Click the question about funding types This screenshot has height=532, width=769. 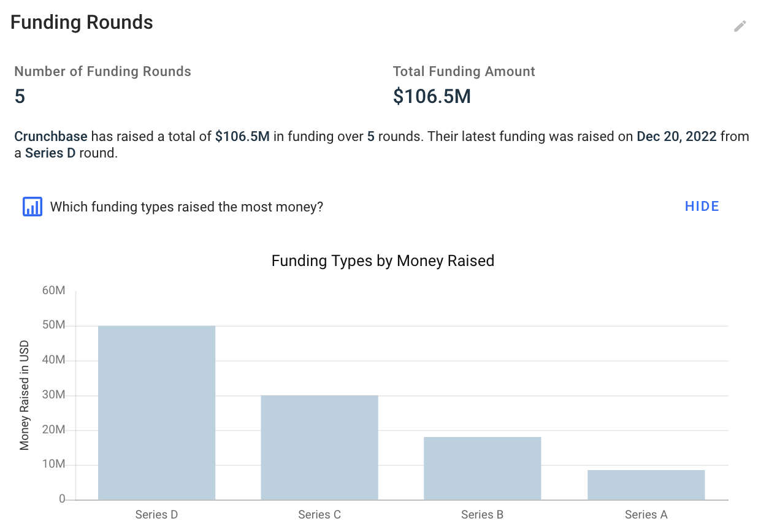pos(186,207)
